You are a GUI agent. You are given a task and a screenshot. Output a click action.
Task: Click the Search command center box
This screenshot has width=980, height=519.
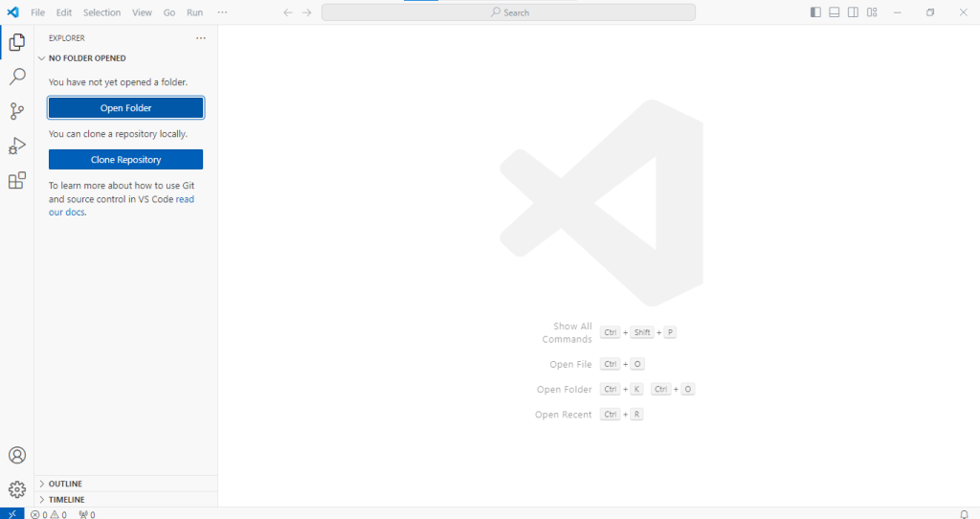(x=508, y=12)
